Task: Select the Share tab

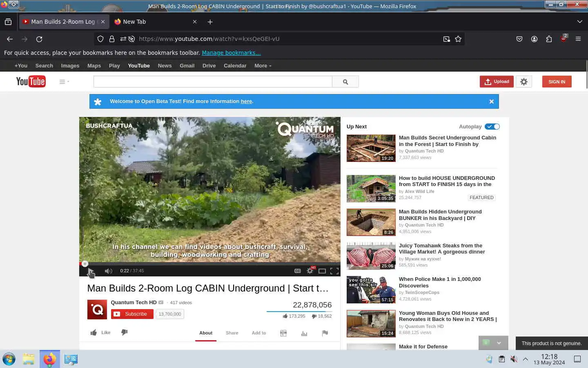Action: [x=232, y=333]
